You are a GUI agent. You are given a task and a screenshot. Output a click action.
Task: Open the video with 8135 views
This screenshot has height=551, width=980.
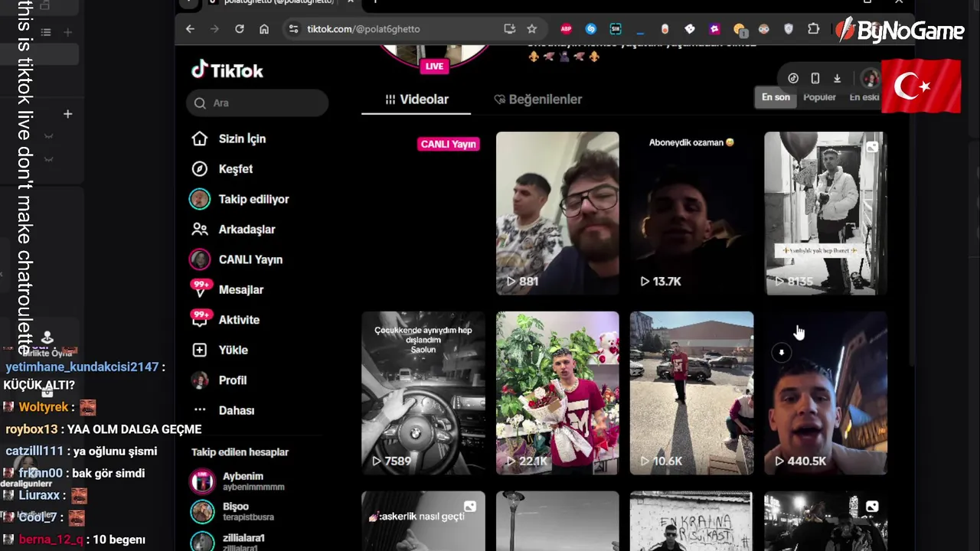pos(825,214)
